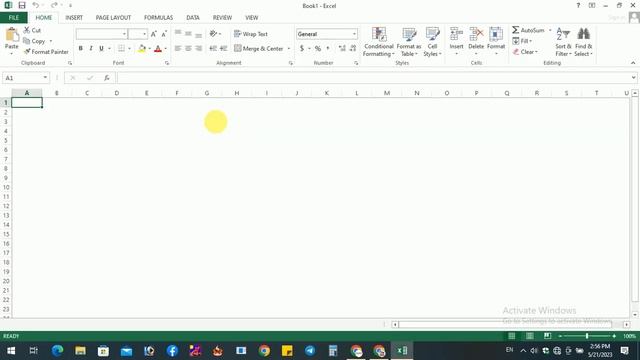Click the Paste clipboard icon
Image resolution: width=640 pixels, height=360 pixels.
click(11, 36)
